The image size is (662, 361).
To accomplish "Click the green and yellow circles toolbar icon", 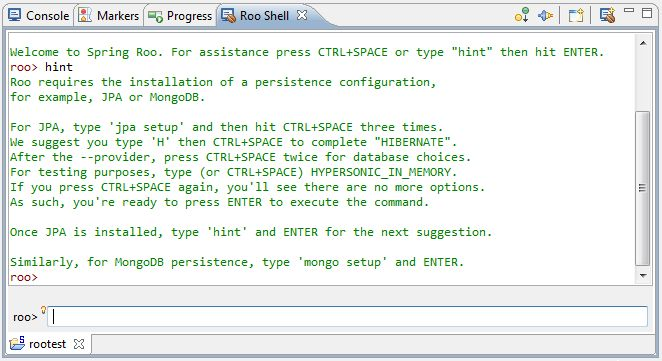I will pyautogui.click(x=522, y=15).
